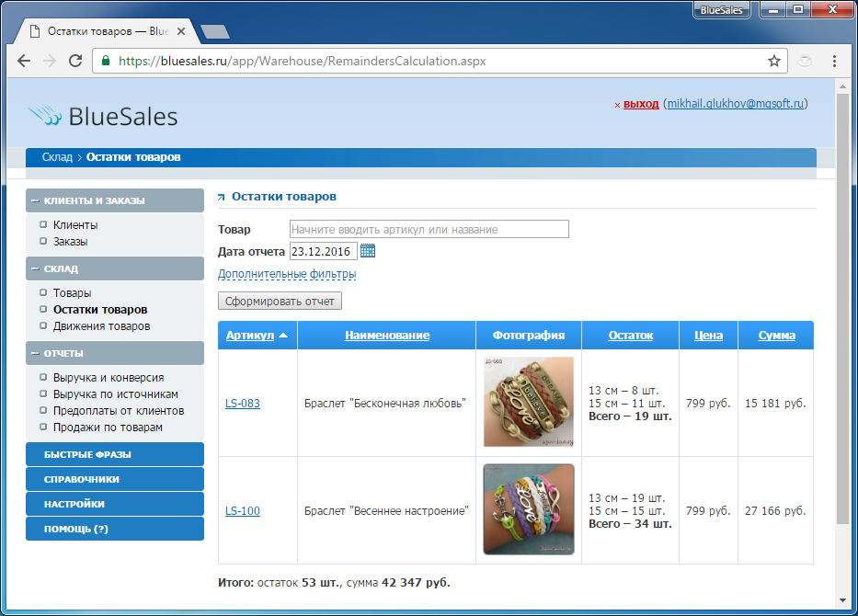
Task: Expand Дополнительные фильтры
Action: [287, 274]
